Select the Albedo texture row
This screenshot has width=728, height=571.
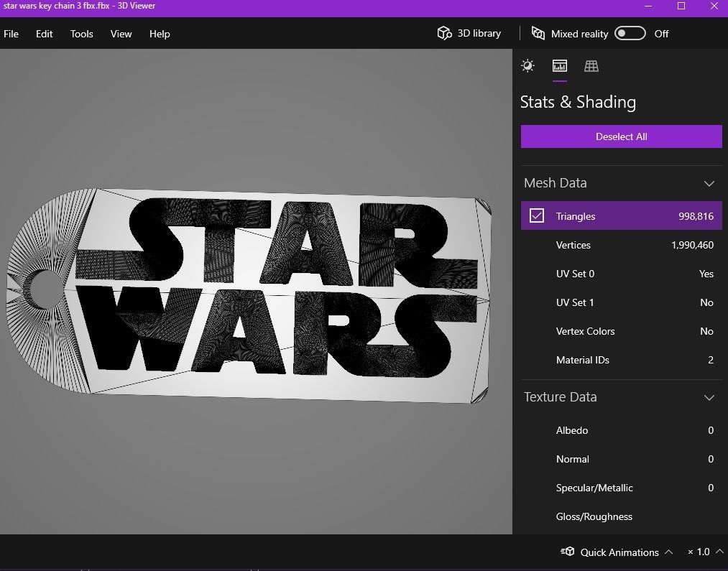point(621,430)
